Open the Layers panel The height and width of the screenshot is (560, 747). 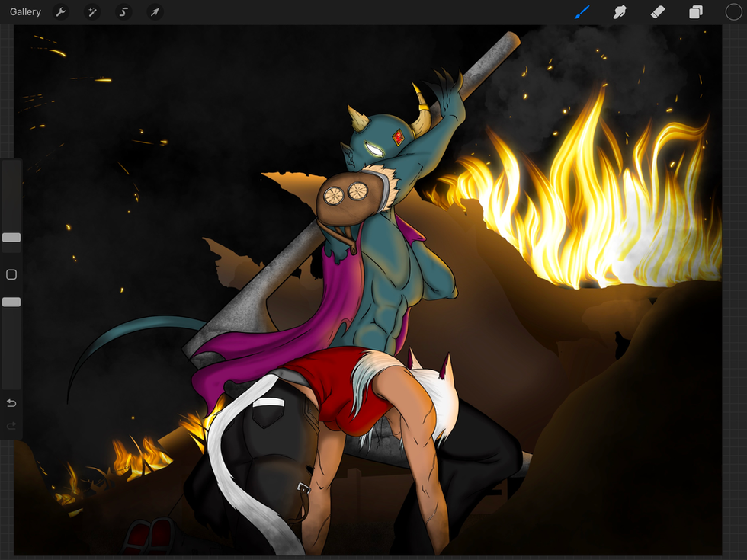(x=695, y=12)
